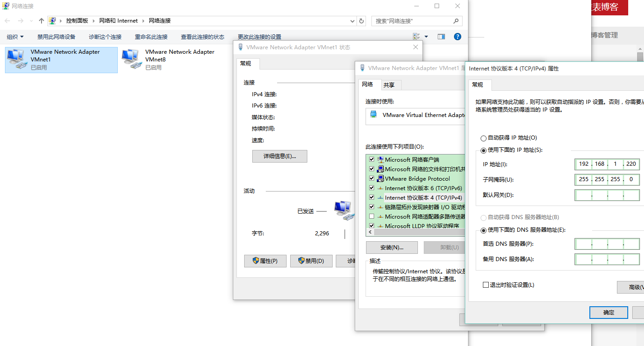Open help with the blue question mark icon
644x346 pixels.
click(458, 37)
